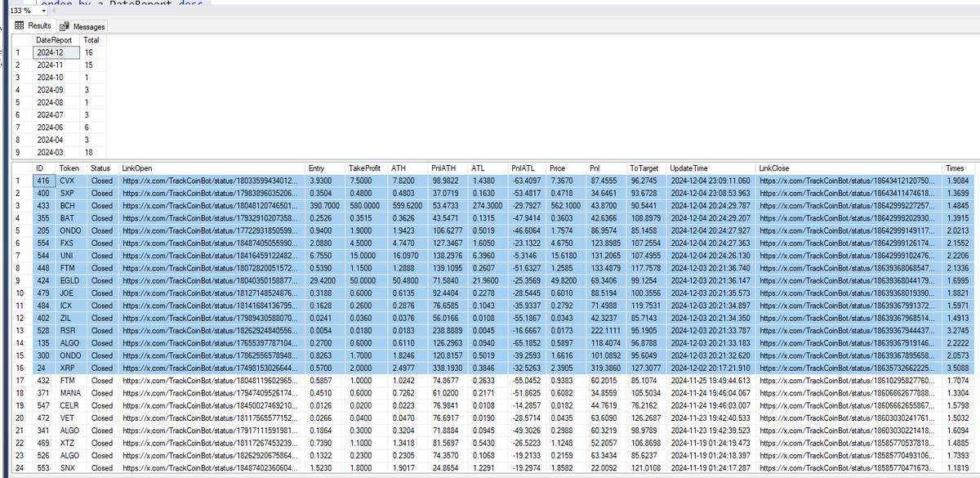Select ToTarget value 127.3077

tap(647, 367)
